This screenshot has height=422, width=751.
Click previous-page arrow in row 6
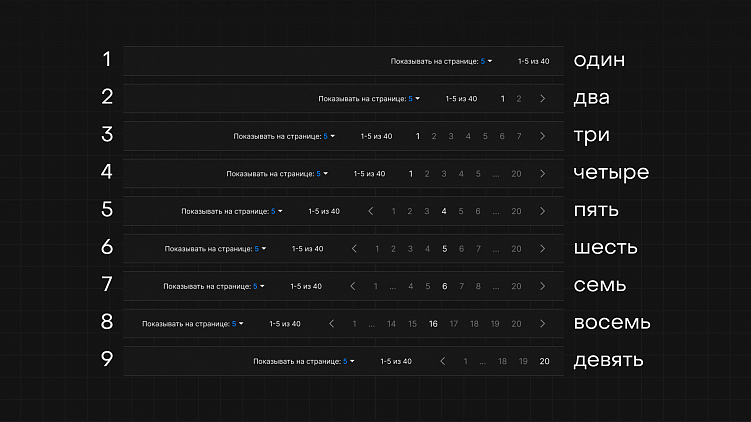pos(354,249)
